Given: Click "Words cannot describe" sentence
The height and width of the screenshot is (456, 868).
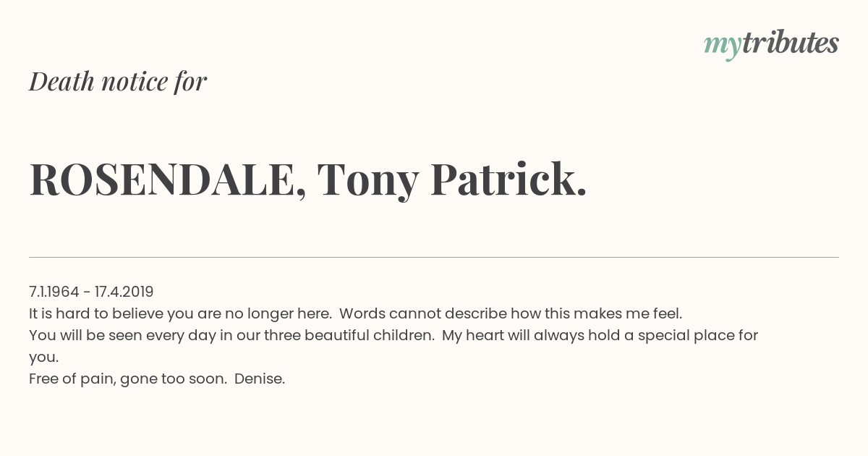Looking at the screenshot, I should 423,313.
